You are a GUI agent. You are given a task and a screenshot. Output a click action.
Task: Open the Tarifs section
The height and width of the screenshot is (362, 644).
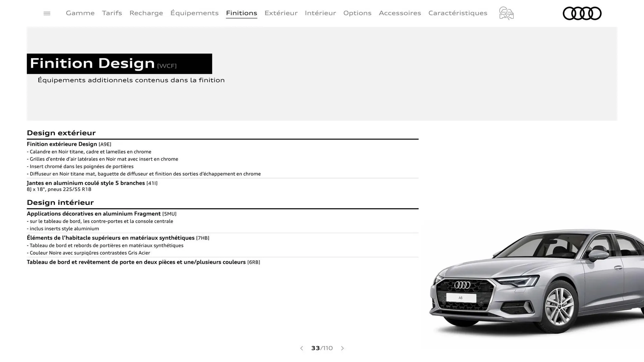pos(112,13)
